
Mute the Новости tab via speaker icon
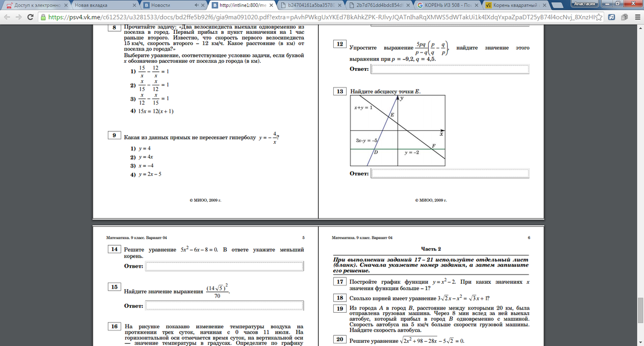tap(196, 5)
